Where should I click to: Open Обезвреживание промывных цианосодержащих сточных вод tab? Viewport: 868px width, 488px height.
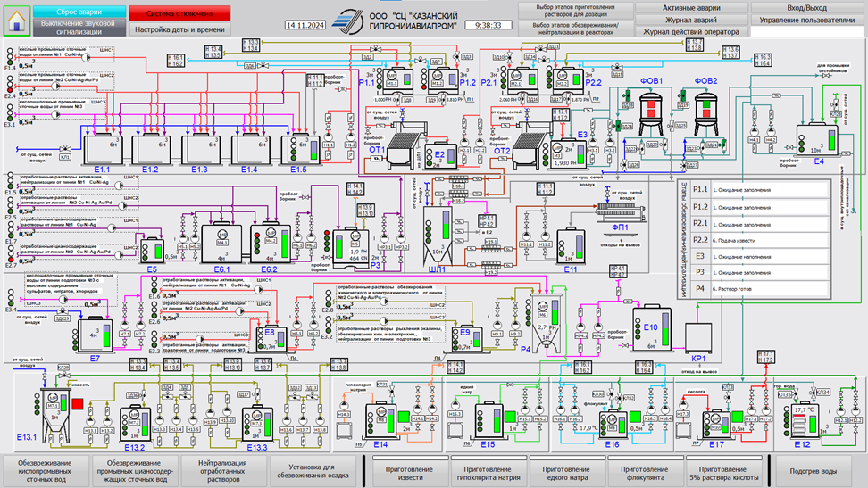(x=136, y=471)
